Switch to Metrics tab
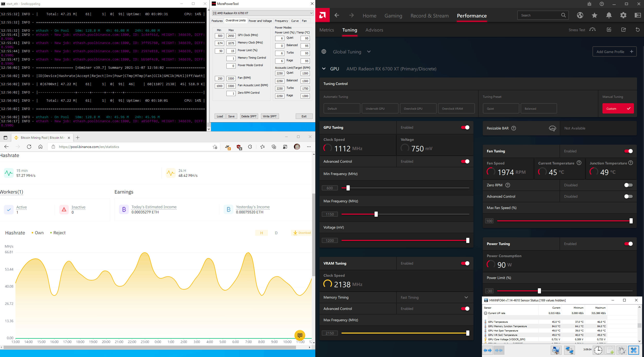 coord(327,30)
